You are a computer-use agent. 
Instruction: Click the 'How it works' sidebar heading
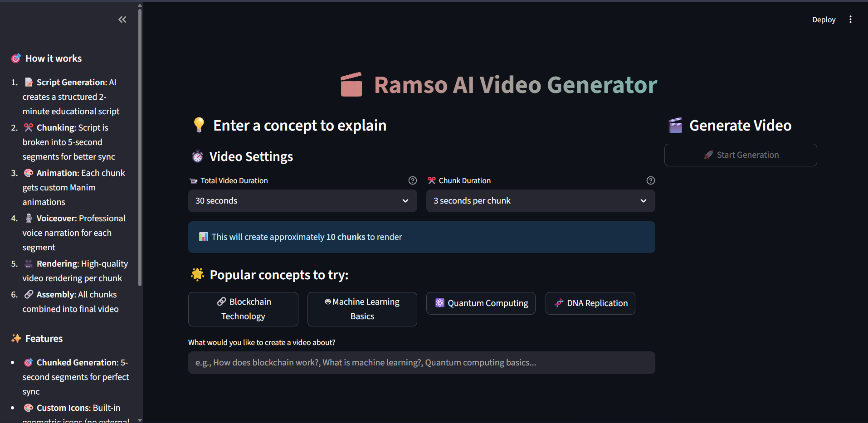click(x=54, y=58)
